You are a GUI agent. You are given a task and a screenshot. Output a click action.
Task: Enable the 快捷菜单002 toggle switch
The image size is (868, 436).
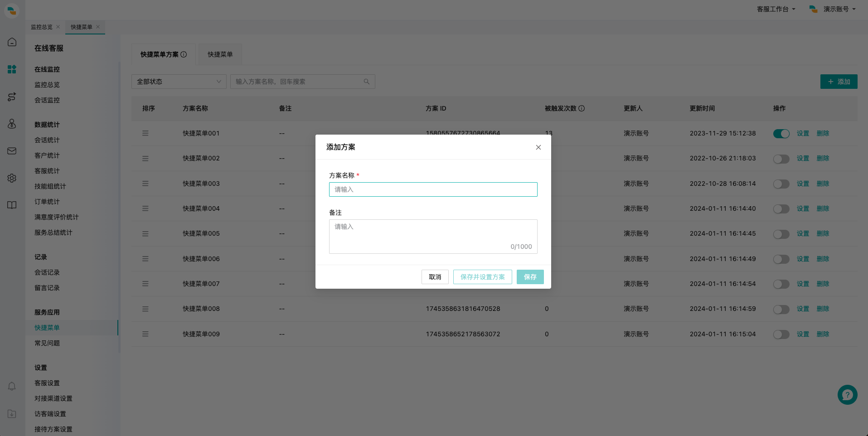coord(781,159)
